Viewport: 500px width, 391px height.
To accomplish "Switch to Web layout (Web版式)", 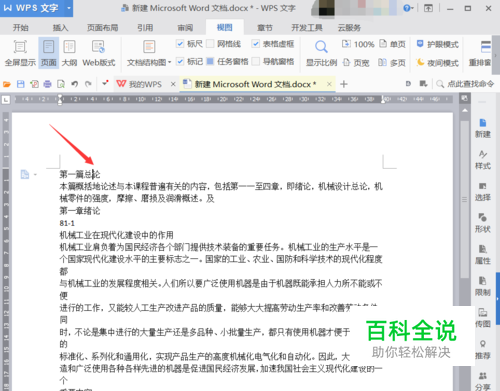I will click(99, 53).
